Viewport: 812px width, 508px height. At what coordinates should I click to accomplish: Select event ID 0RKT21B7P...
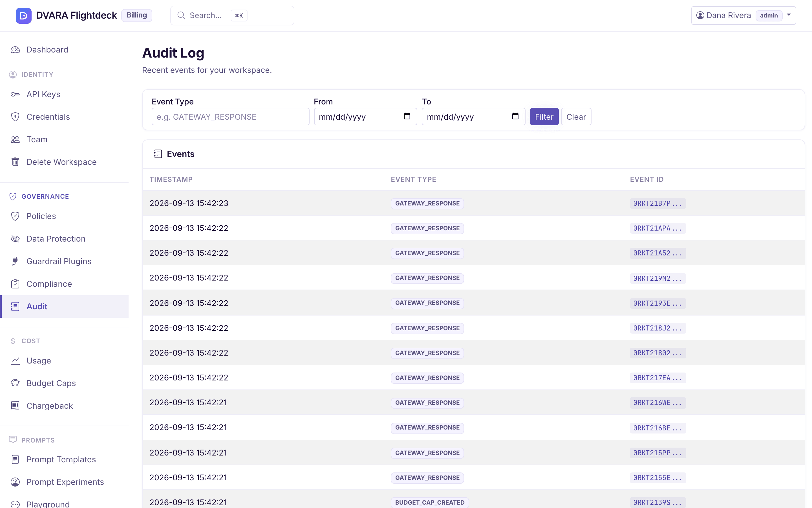point(658,203)
